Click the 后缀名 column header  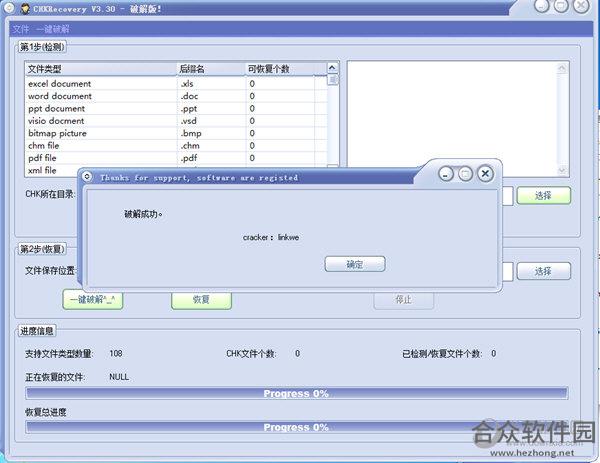click(211, 69)
